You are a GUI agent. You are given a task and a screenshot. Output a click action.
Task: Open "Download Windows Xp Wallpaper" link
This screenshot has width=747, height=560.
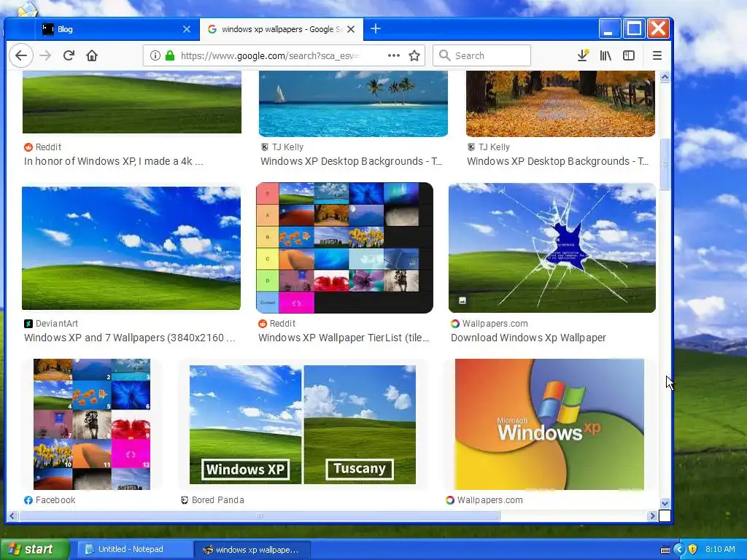point(528,338)
